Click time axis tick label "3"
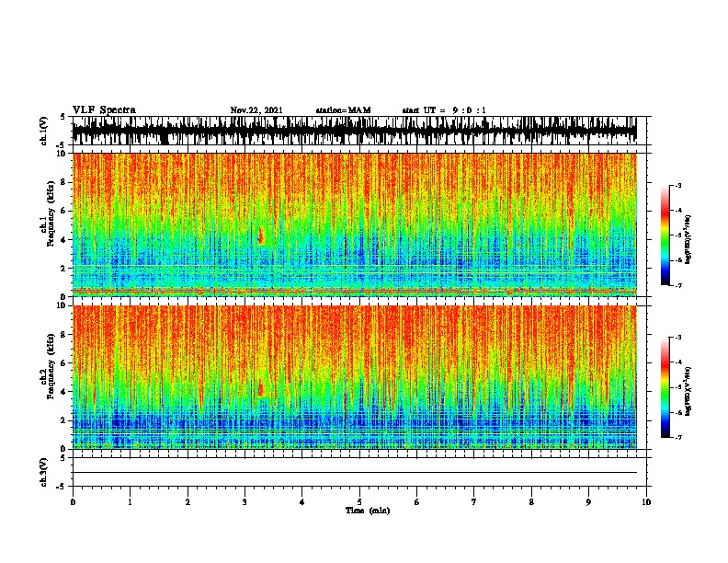Image resolution: width=728 pixels, height=563 pixels. coord(245,502)
